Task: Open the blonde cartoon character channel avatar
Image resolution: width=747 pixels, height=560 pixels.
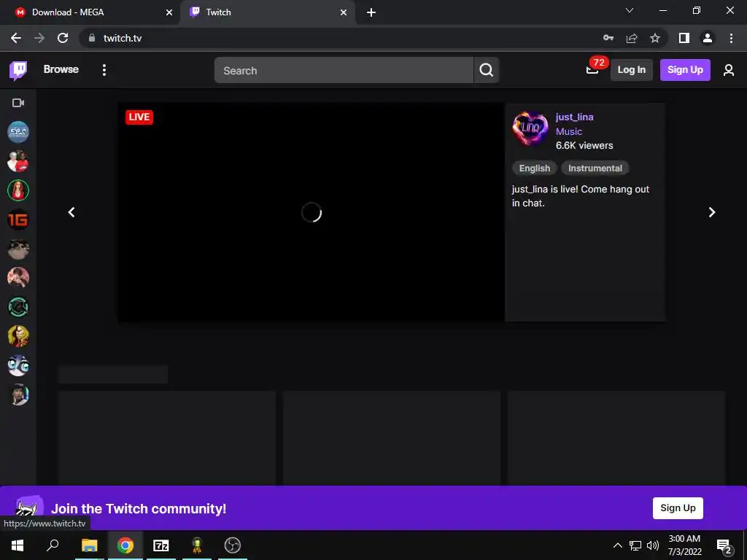Action: tap(18, 336)
